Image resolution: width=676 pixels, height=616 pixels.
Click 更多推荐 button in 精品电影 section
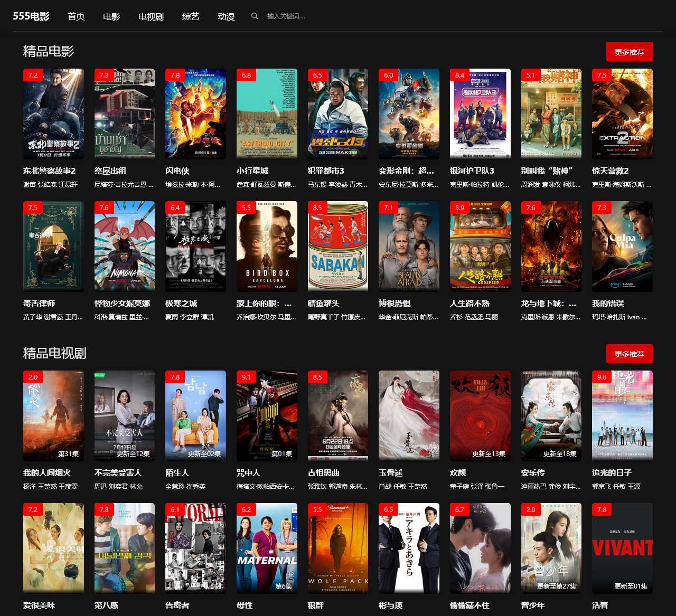point(629,52)
